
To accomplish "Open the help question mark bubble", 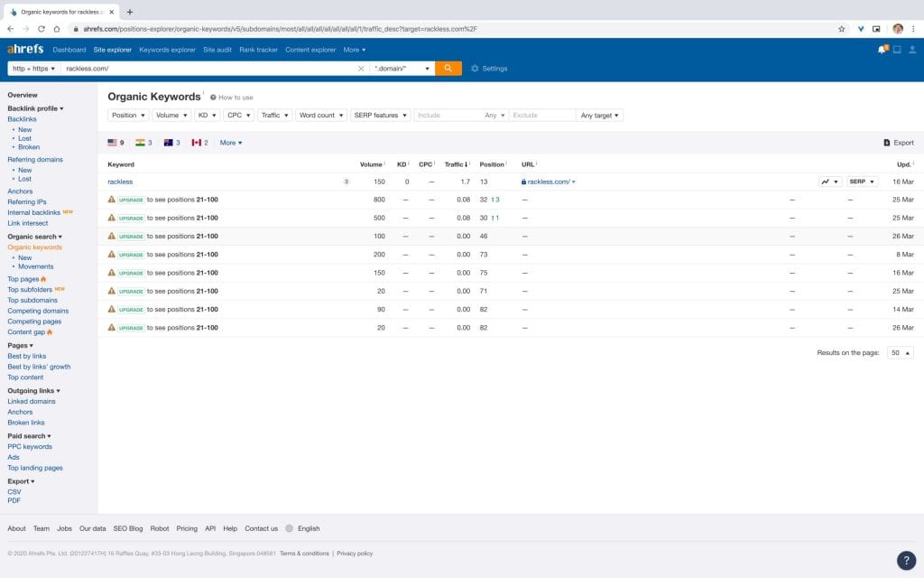I will [906, 560].
